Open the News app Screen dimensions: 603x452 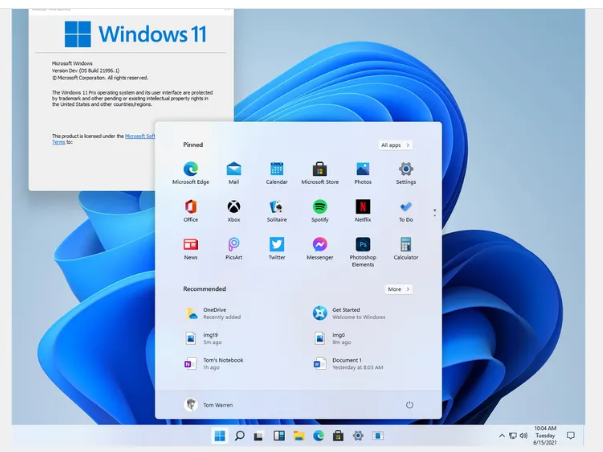point(191,249)
